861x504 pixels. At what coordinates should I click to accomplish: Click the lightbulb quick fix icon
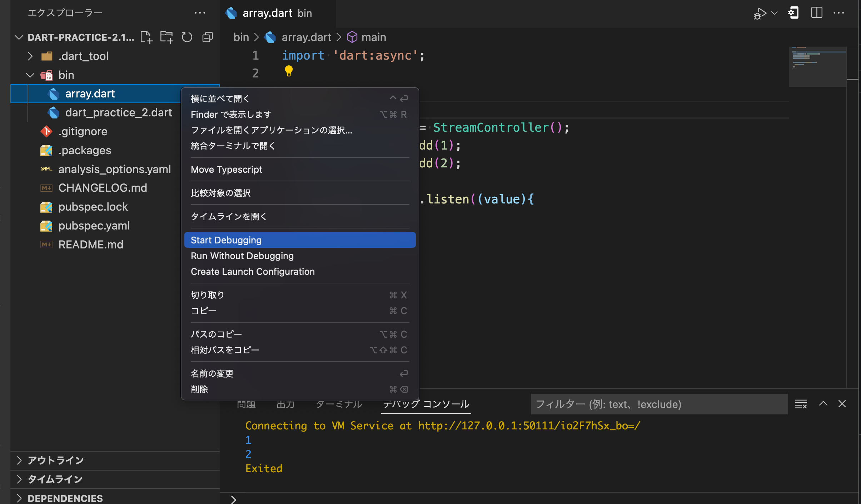click(x=288, y=71)
